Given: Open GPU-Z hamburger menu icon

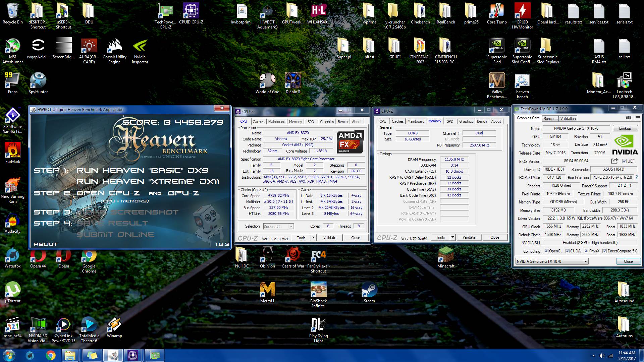Looking at the screenshot, I should pyautogui.click(x=638, y=118).
